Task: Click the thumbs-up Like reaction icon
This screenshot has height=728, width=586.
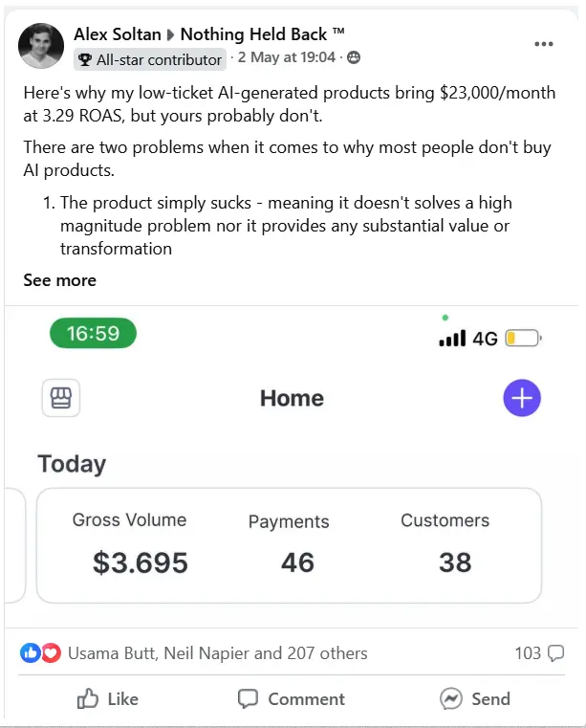Action: pyautogui.click(x=31, y=653)
